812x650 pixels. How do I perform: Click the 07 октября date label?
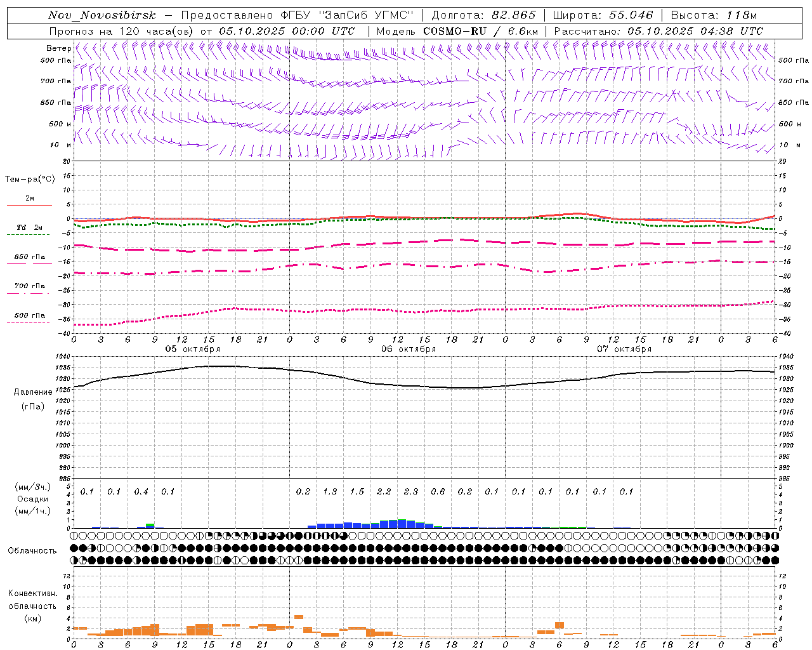pyautogui.click(x=624, y=349)
